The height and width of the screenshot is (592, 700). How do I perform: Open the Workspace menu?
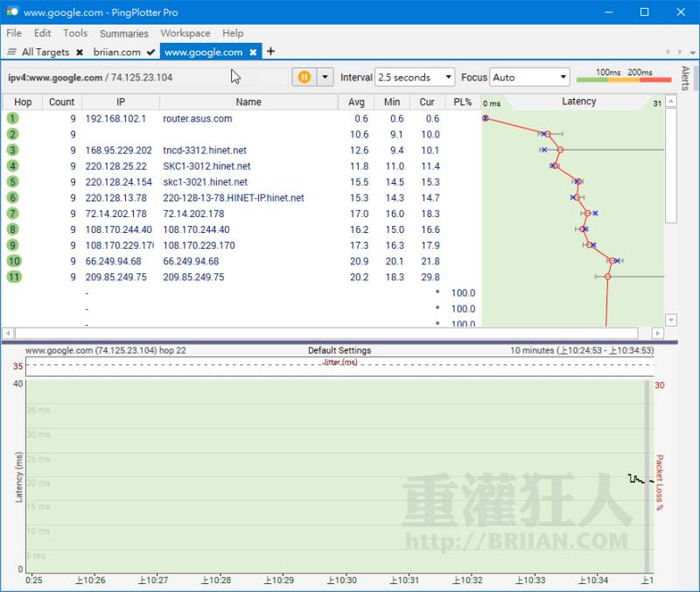pyautogui.click(x=185, y=33)
